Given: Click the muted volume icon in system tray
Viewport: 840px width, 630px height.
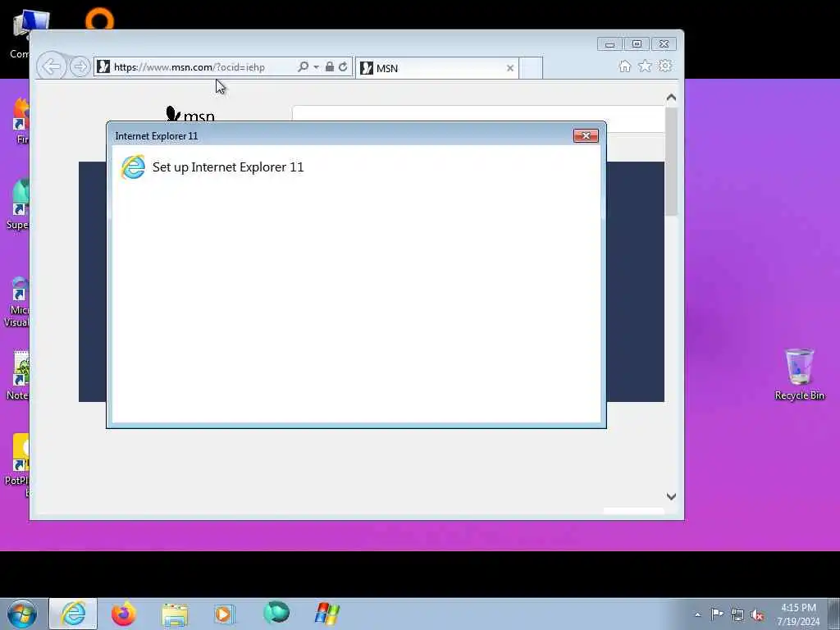Looking at the screenshot, I should (x=757, y=614).
